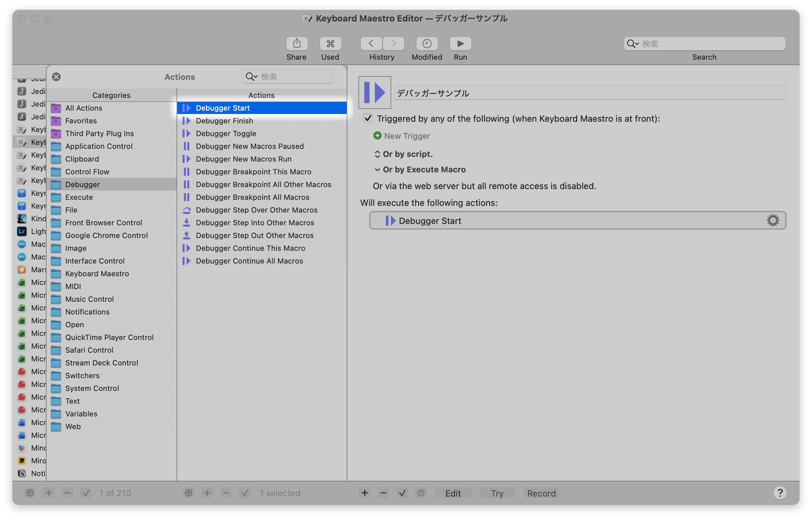Viewport: 812px width, 520px height.
Task: Click the help question mark button
Action: (x=780, y=493)
